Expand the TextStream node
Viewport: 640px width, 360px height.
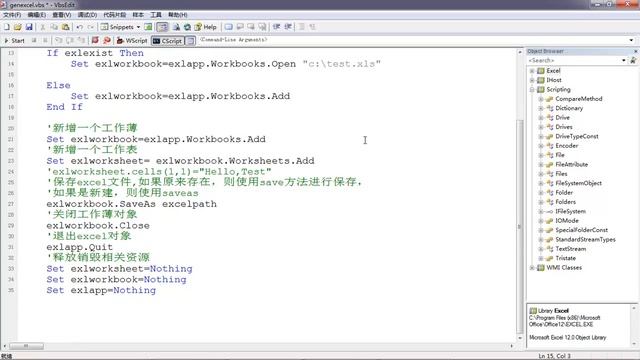[x=540, y=249]
